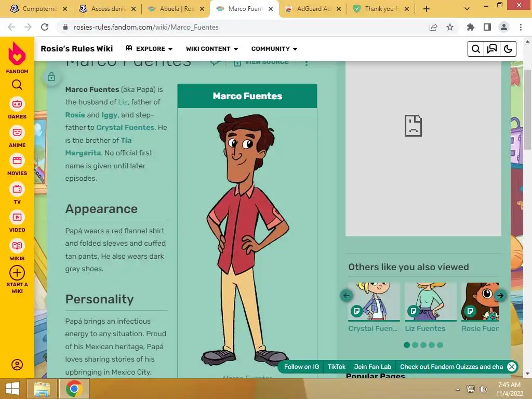Click the carousel previous arrow
Viewport: 532px width, 399px height.
coord(347,296)
